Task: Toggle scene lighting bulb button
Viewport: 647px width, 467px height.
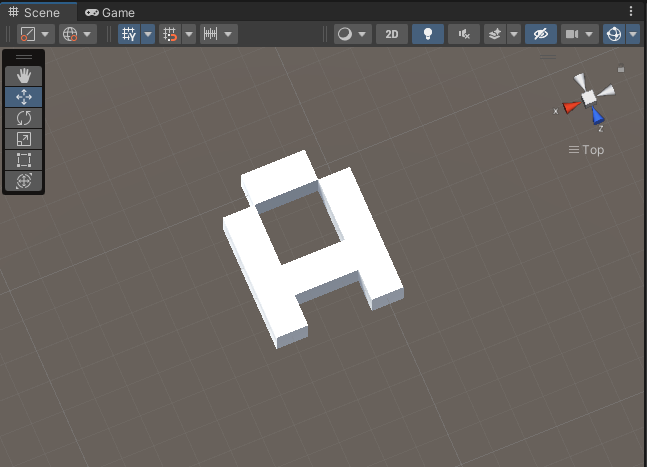Action: (x=428, y=34)
